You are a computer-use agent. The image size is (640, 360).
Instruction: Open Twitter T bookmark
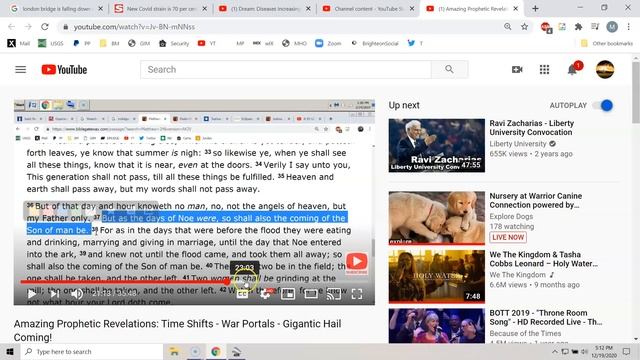pos(415,43)
